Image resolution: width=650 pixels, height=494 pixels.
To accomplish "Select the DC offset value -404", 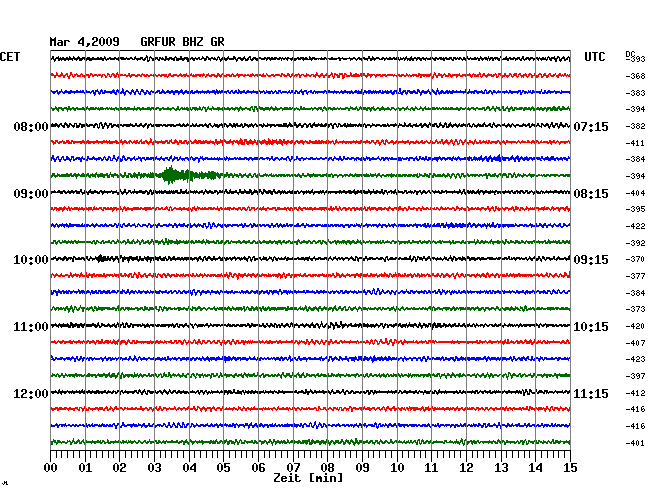I will [x=635, y=193].
